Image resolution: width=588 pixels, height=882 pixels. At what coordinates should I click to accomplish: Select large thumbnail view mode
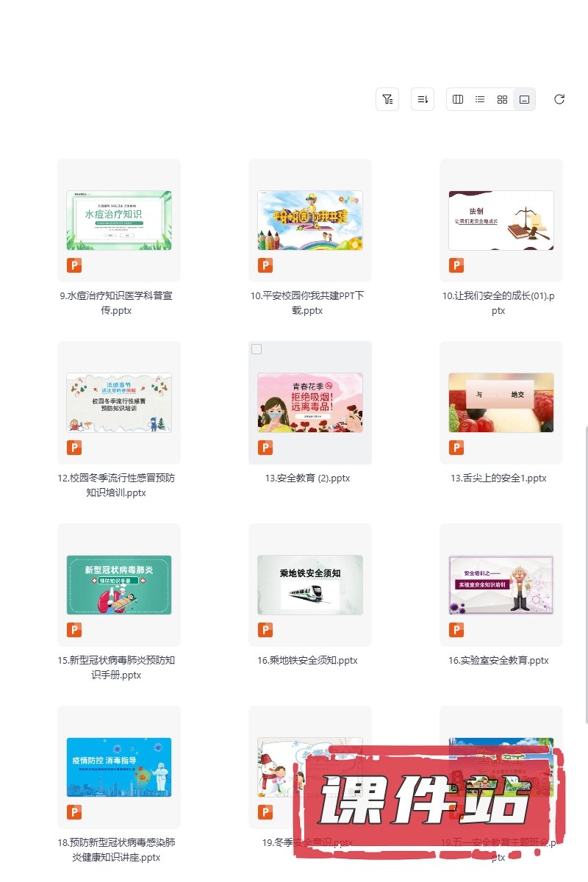524,99
